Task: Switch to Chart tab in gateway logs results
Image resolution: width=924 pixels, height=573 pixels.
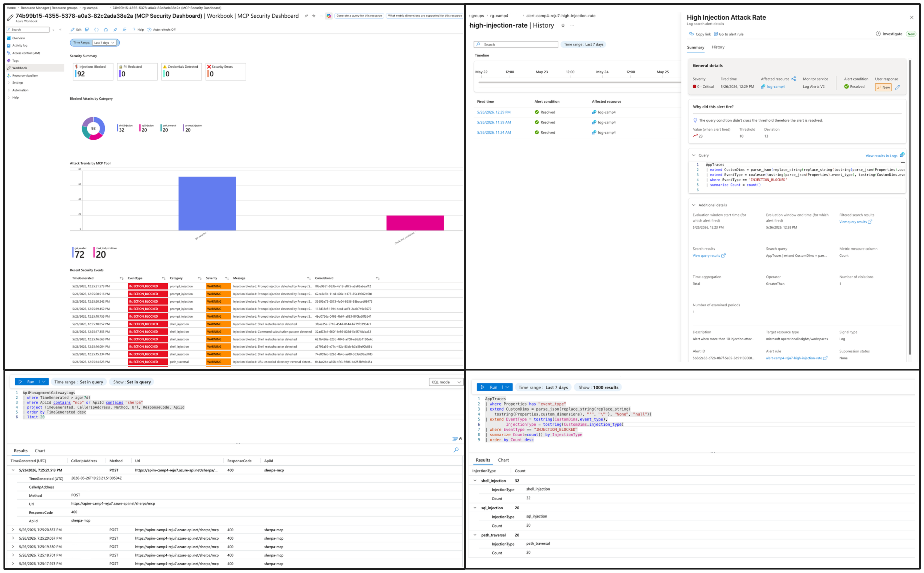Action: (40, 451)
